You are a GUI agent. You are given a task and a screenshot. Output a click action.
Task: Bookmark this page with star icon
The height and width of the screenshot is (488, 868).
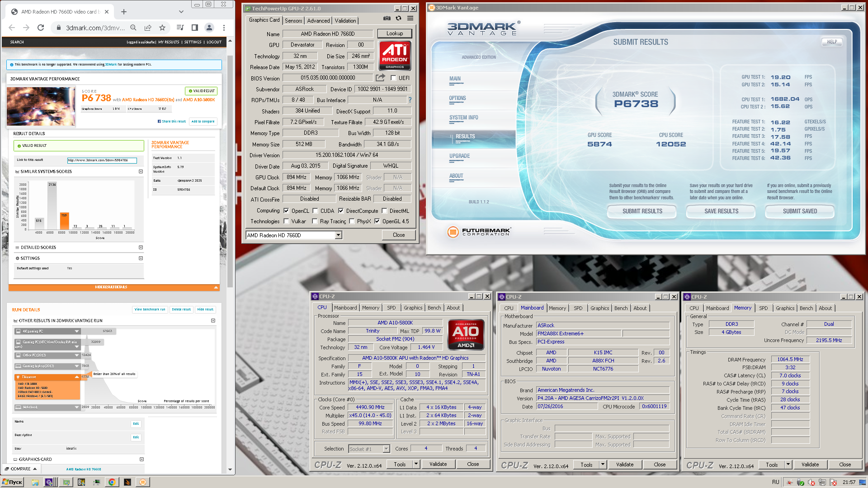point(162,28)
